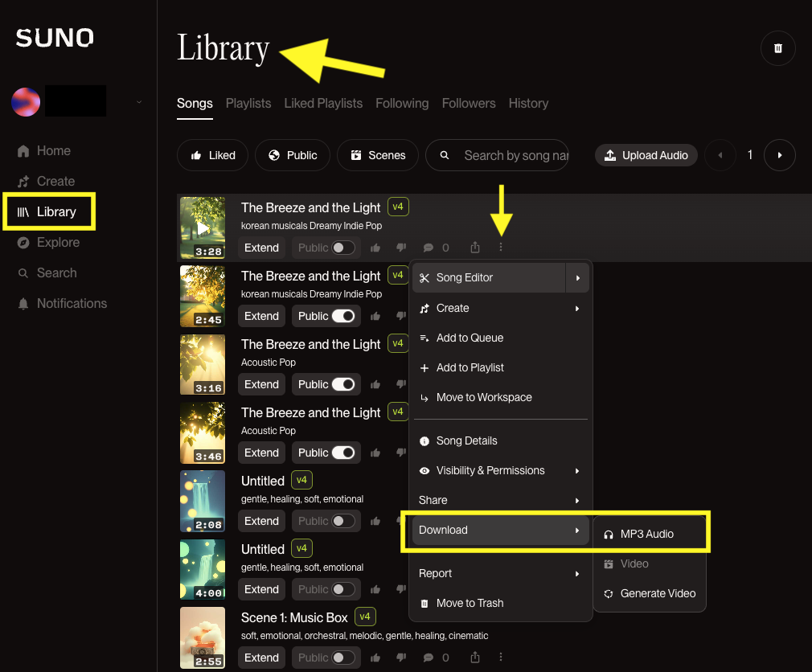Open Song Details
Image resolution: width=812 pixels, height=672 pixels.
coord(500,440)
